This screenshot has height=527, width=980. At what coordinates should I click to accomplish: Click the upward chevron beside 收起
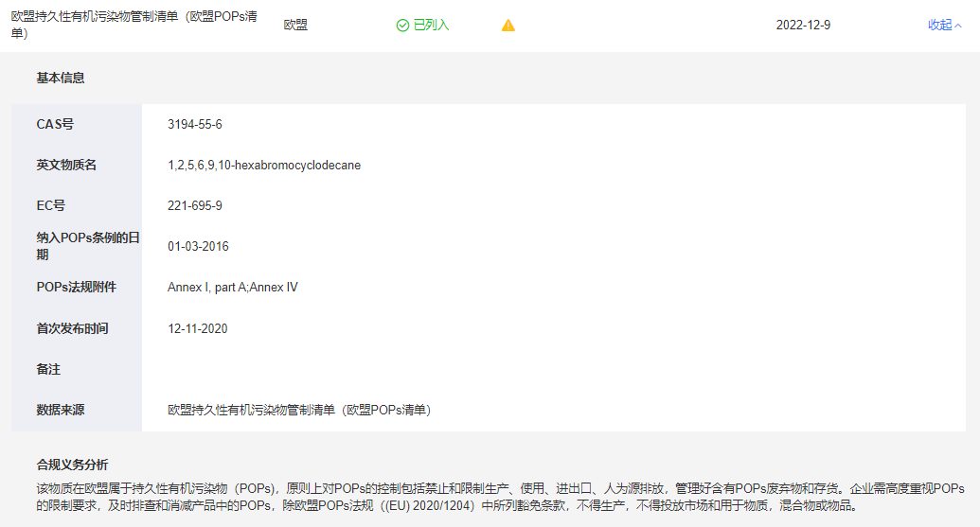point(958,26)
